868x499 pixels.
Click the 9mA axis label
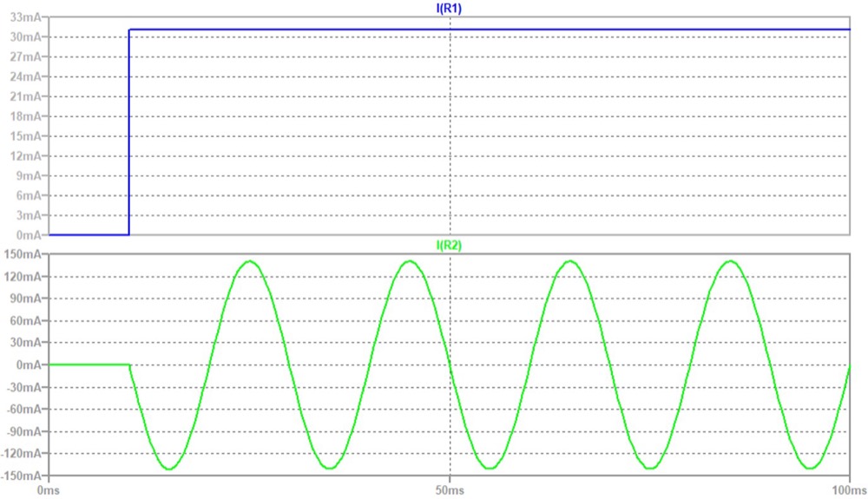(x=29, y=176)
